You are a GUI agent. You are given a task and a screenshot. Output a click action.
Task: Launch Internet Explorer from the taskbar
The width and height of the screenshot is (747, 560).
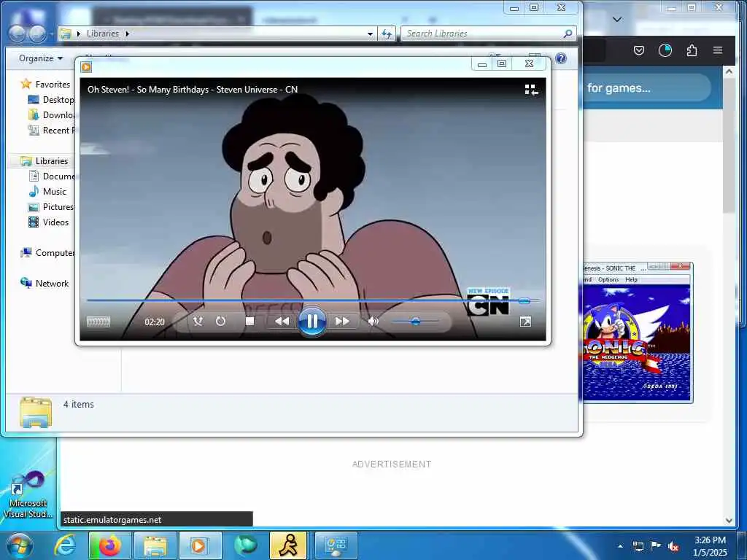(x=65, y=545)
